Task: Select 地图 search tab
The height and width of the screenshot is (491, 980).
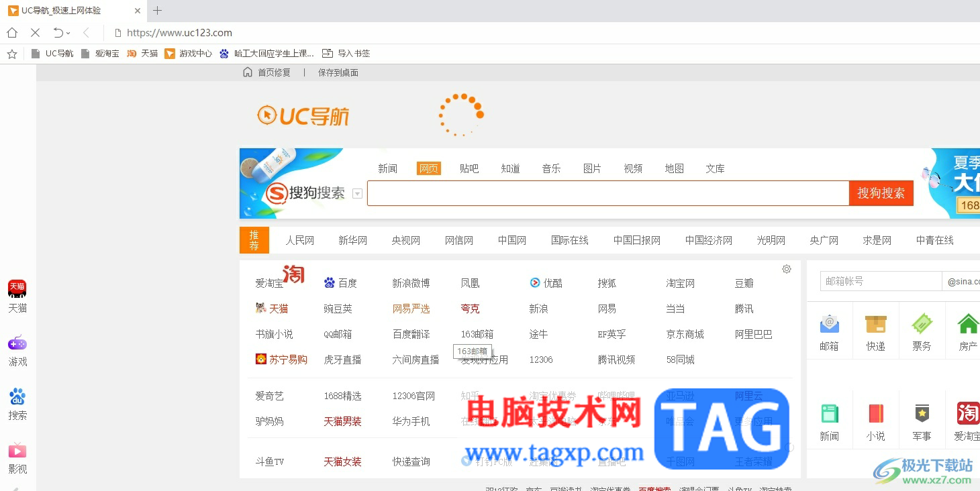Action: [674, 168]
